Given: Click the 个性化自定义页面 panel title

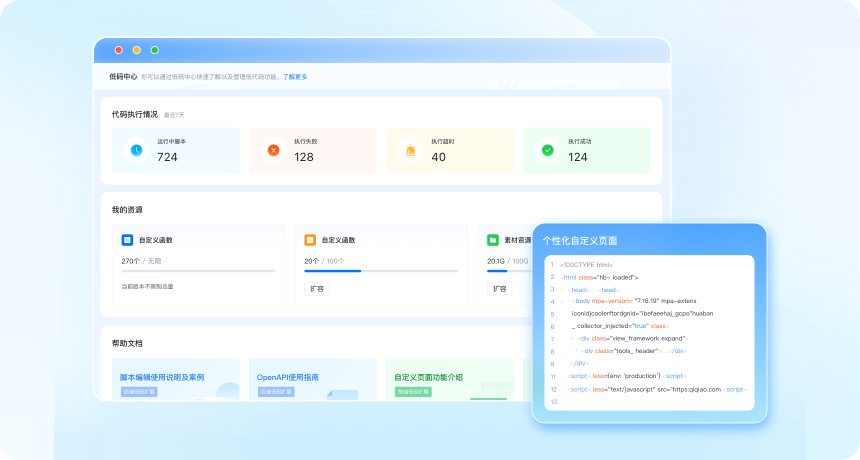Looking at the screenshot, I should (580, 241).
